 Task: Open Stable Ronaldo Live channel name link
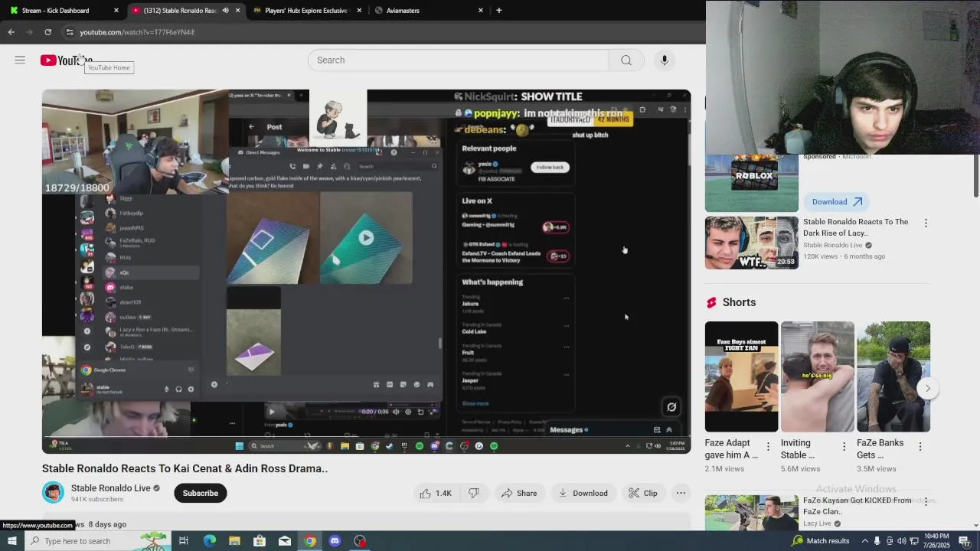tap(111, 488)
